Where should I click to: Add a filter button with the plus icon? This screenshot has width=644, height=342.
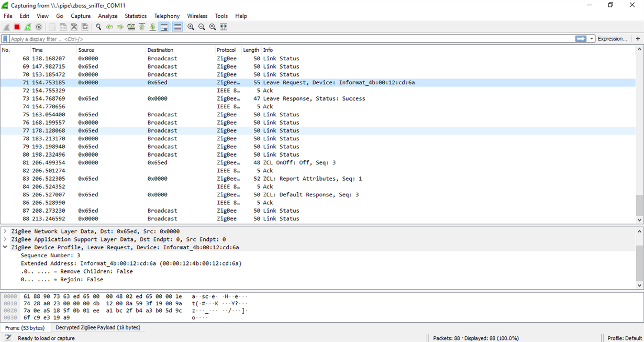(638, 39)
